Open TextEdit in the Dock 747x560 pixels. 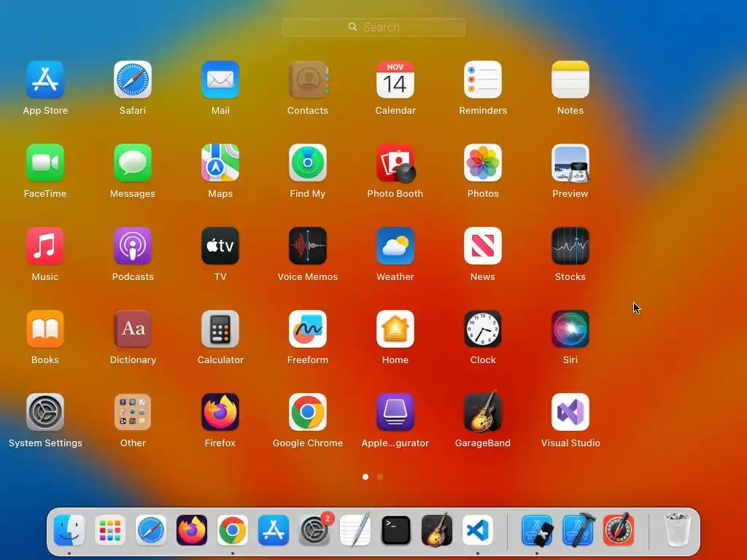[x=355, y=530]
